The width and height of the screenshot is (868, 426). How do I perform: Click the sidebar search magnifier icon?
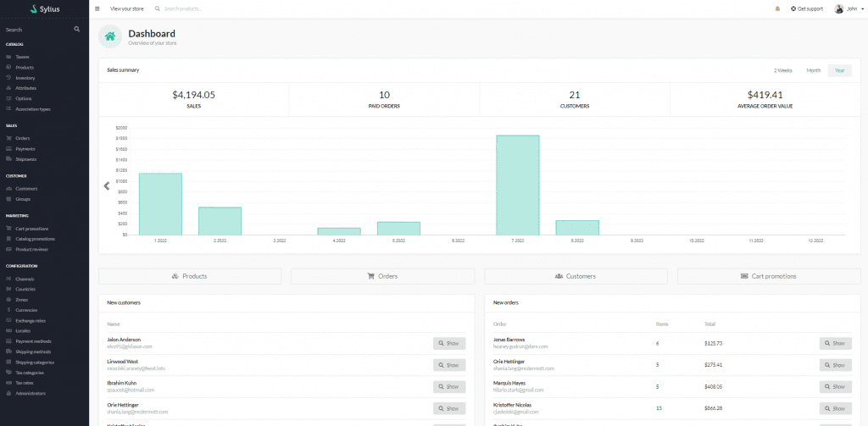(x=77, y=30)
